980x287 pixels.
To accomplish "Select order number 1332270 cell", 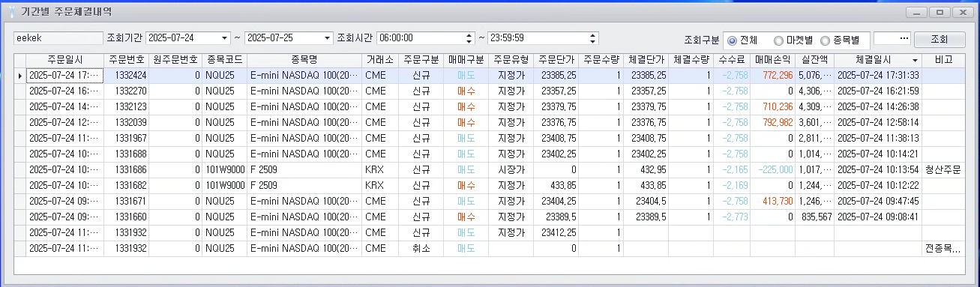I will pyautogui.click(x=126, y=91).
